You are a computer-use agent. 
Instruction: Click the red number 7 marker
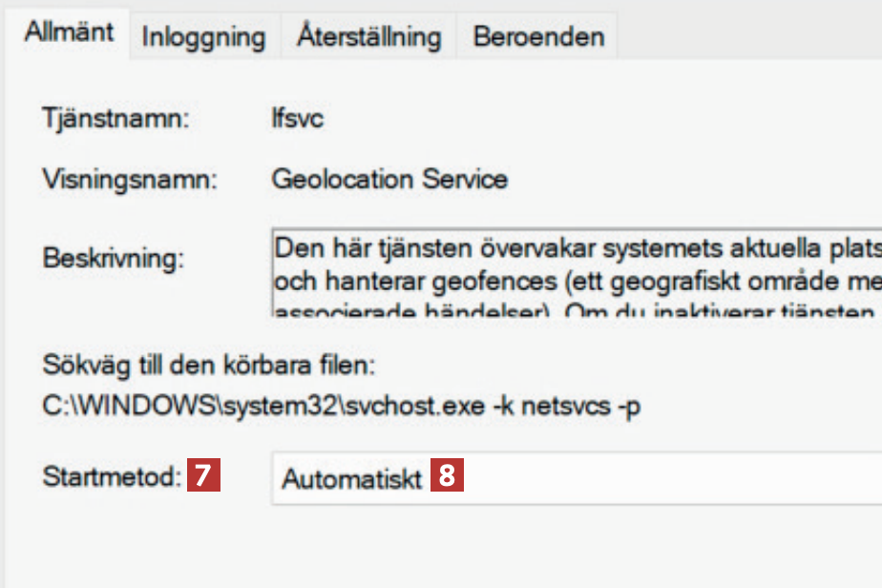click(x=204, y=476)
